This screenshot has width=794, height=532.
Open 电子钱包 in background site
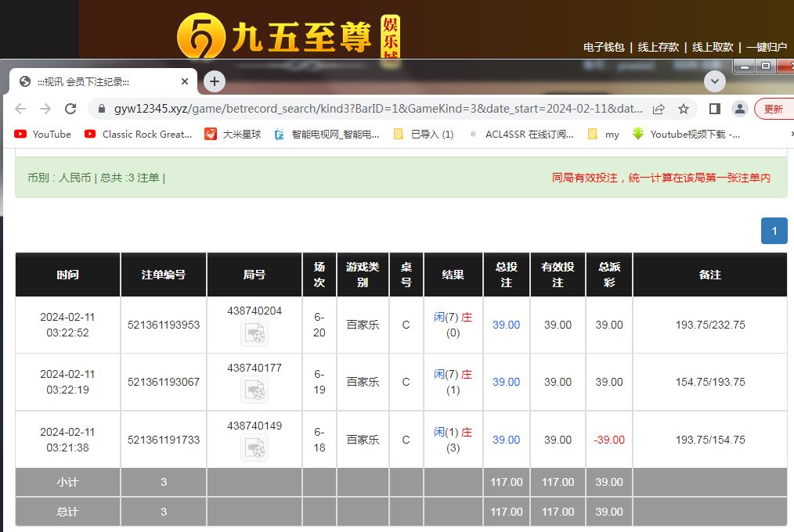point(604,47)
